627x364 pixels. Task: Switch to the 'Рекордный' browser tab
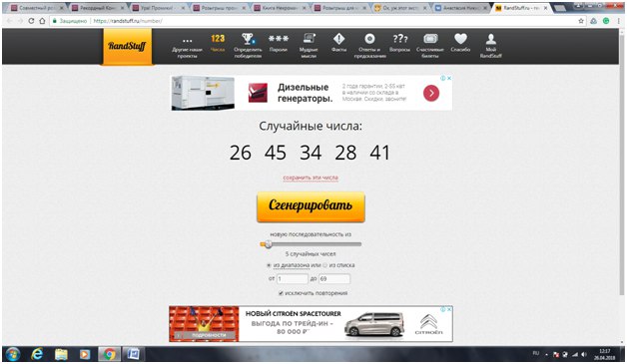[98, 8]
